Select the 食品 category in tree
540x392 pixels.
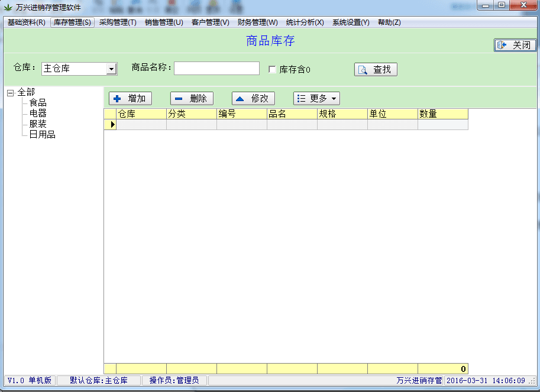pyautogui.click(x=38, y=103)
